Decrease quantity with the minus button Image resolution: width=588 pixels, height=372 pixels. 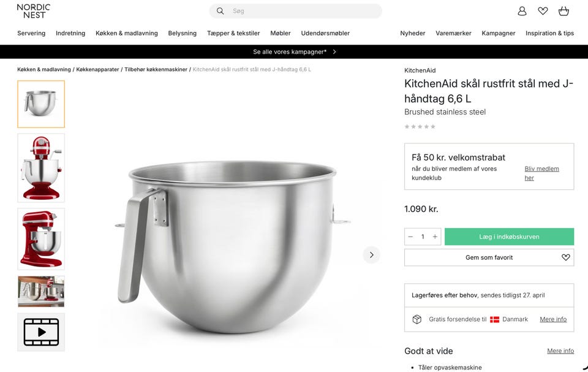(410, 237)
